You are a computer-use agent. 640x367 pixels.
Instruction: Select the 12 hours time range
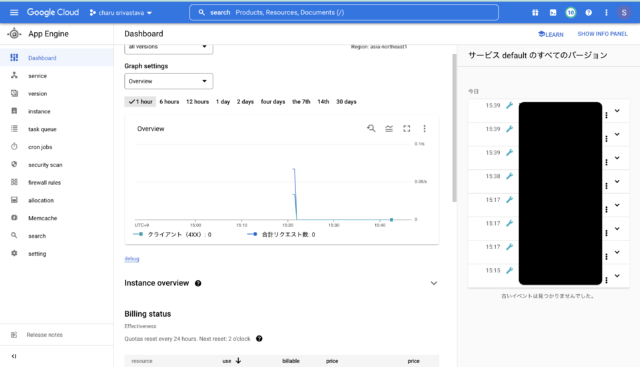[x=198, y=102]
